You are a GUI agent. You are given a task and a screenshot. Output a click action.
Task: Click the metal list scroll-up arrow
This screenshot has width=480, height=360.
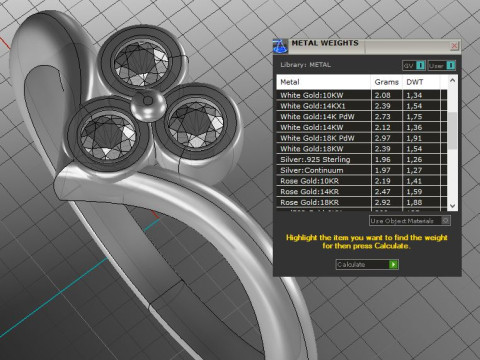(452, 80)
